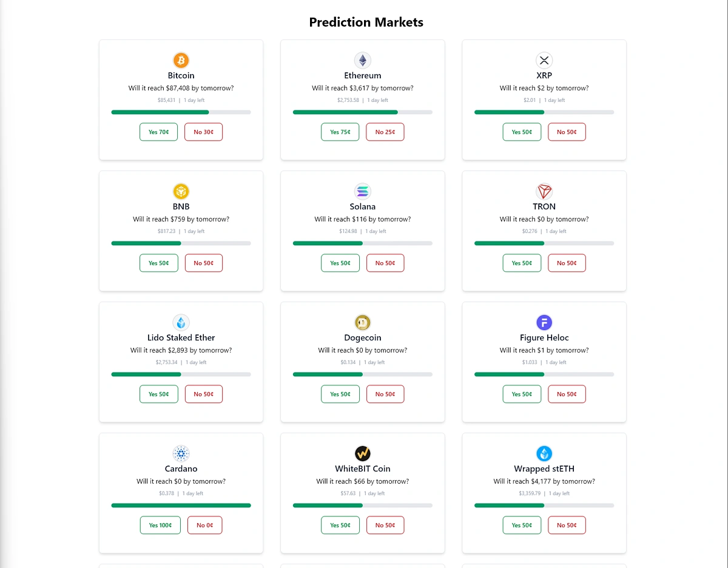This screenshot has height=568, width=728.
Task: Buy No at 25¢ on Ethereum
Action: [385, 132]
